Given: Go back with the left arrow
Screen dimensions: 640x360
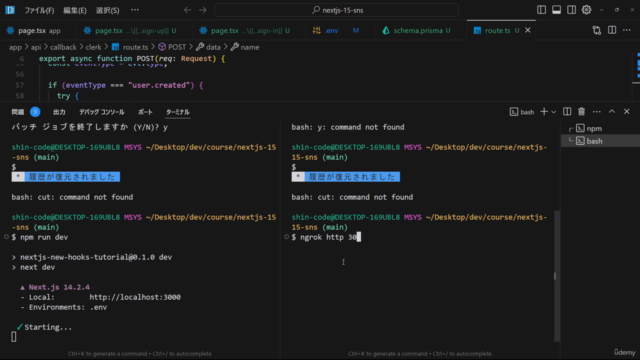Looking at the screenshot, I should point(187,10).
